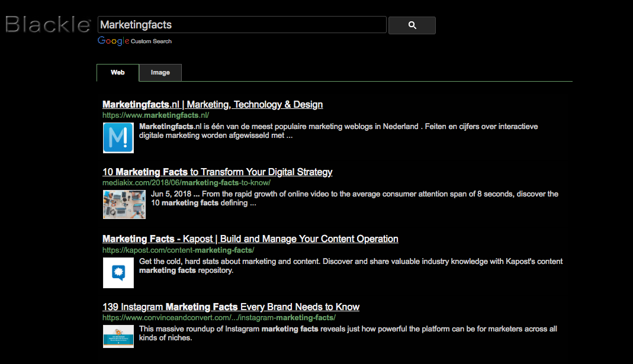Click the mediakix.com green URL
Viewport: 633px width, 364px height.
(x=186, y=183)
